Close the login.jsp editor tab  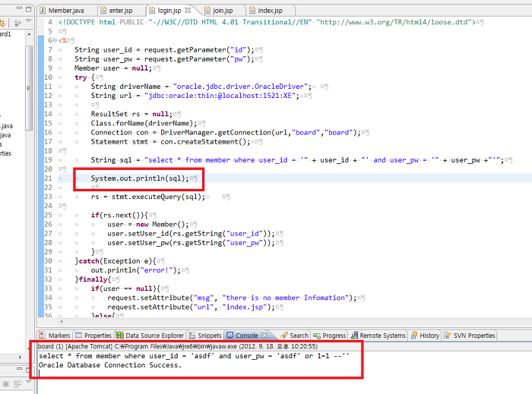coord(188,11)
